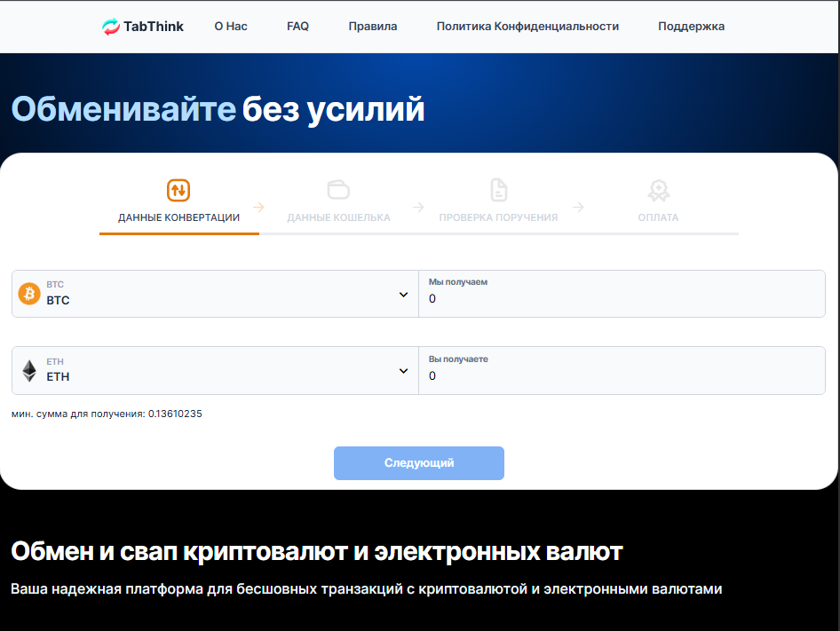Click the minimum amount text 0.13610235

175,414
